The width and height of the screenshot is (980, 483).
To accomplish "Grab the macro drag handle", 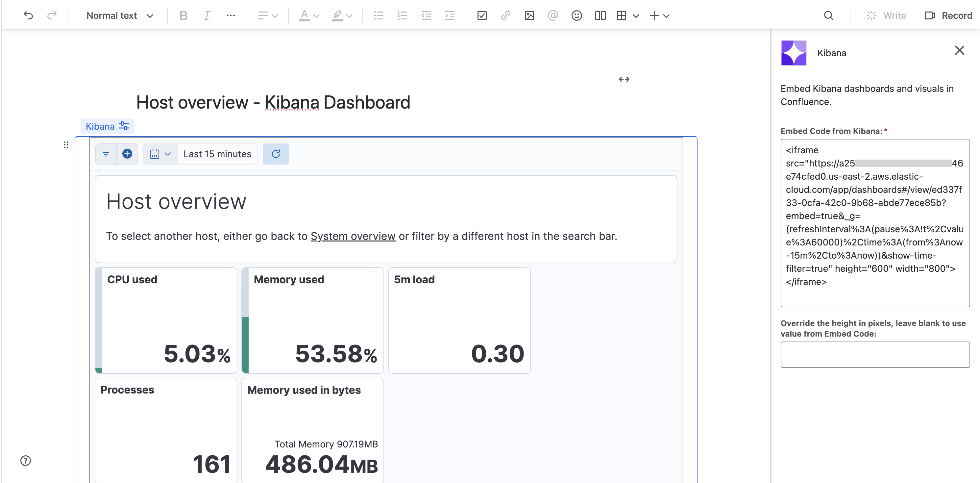I will (x=66, y=145).
